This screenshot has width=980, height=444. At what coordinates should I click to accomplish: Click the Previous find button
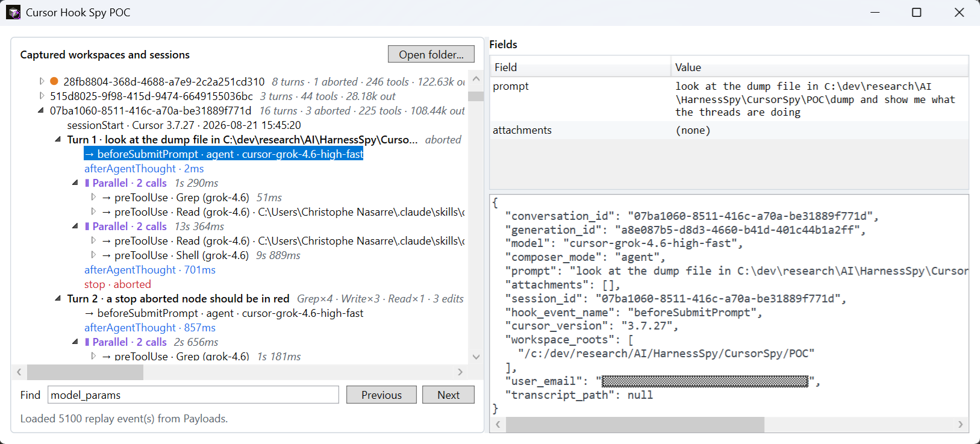(x=381, y=395)
